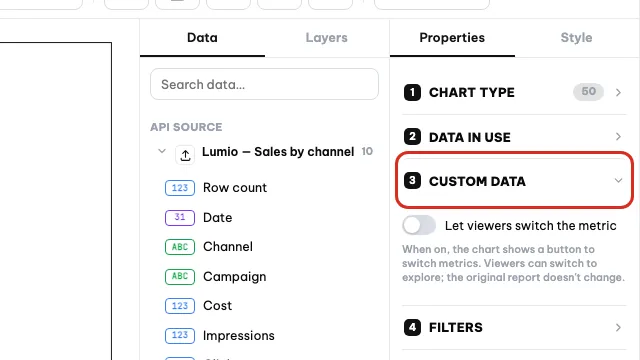Click the 50 badge in Chart Type
The width and height of the screenshot is (640, 360).
coord(588,92)
